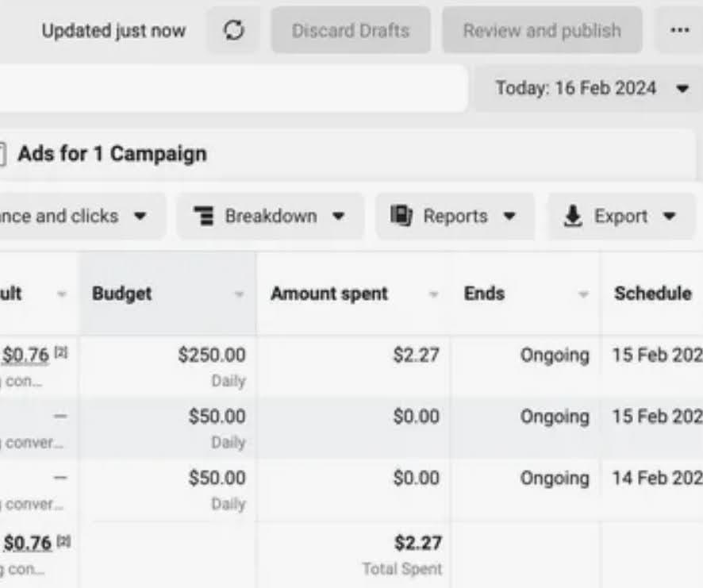Click inside the search and filter field
The width and height of the screenshot is (703, 588).
pyautogui.click(x=230, y=88)
